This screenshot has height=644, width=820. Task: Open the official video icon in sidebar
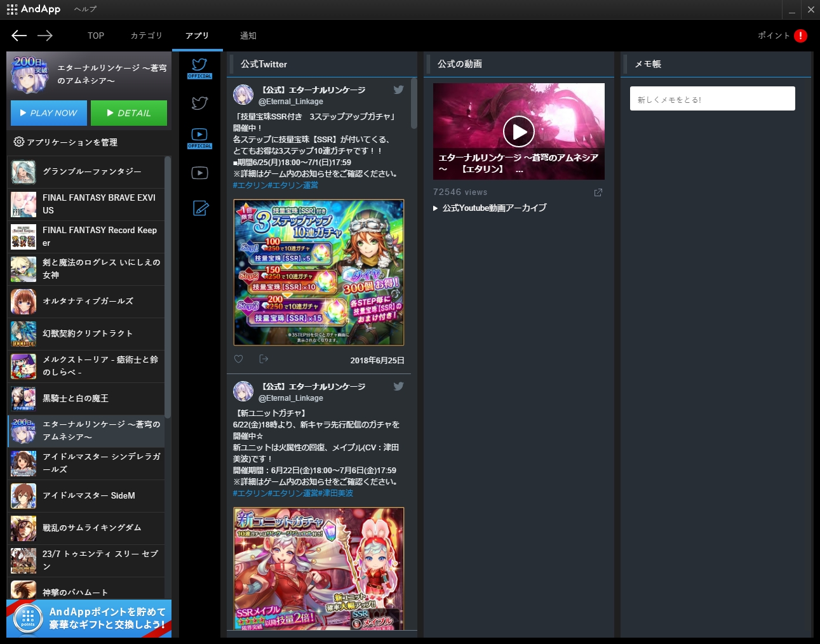199,137
